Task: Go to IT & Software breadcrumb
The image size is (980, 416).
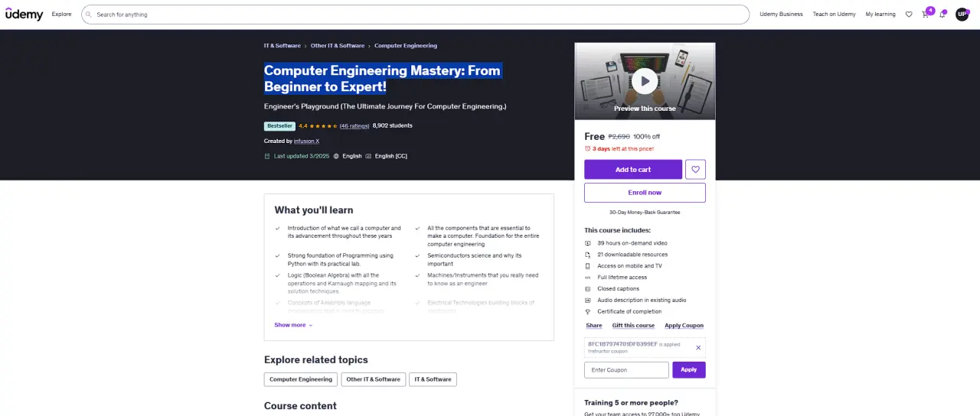Action: tap(283, 46)
